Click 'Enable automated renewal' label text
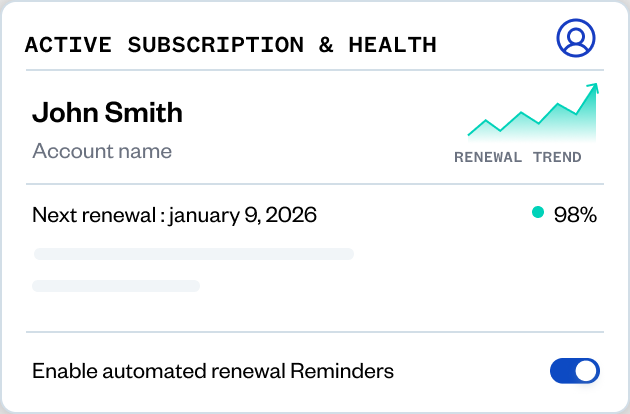The image size is (630, 414). coord(158,371)
